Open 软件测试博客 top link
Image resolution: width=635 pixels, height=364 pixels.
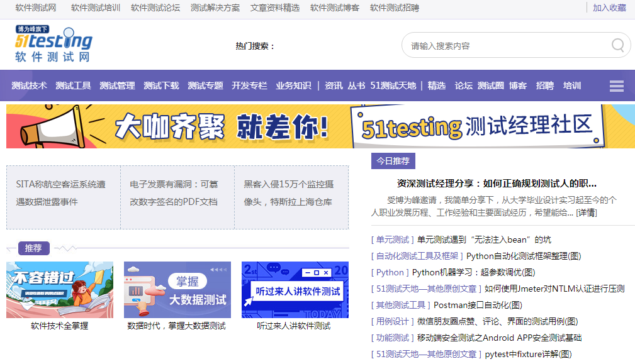335,8
